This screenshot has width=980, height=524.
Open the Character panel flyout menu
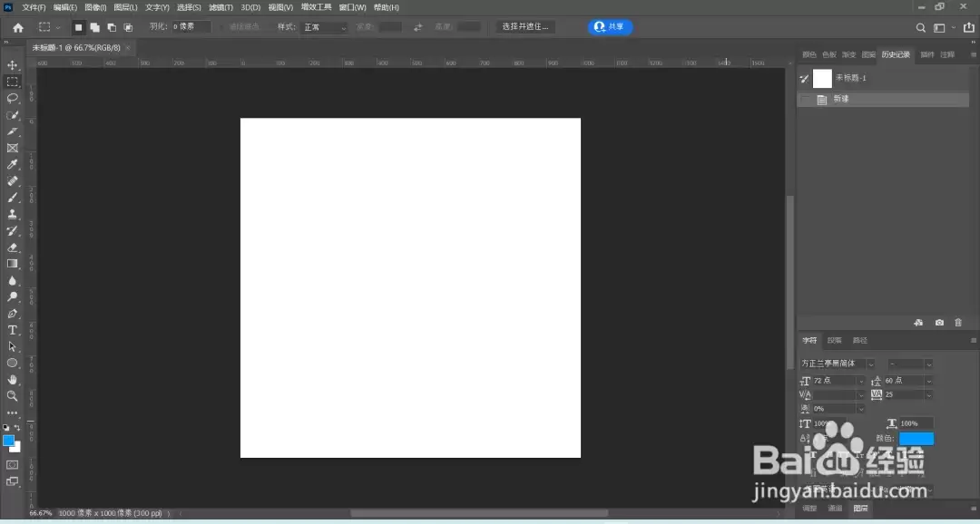coord(973,340)
